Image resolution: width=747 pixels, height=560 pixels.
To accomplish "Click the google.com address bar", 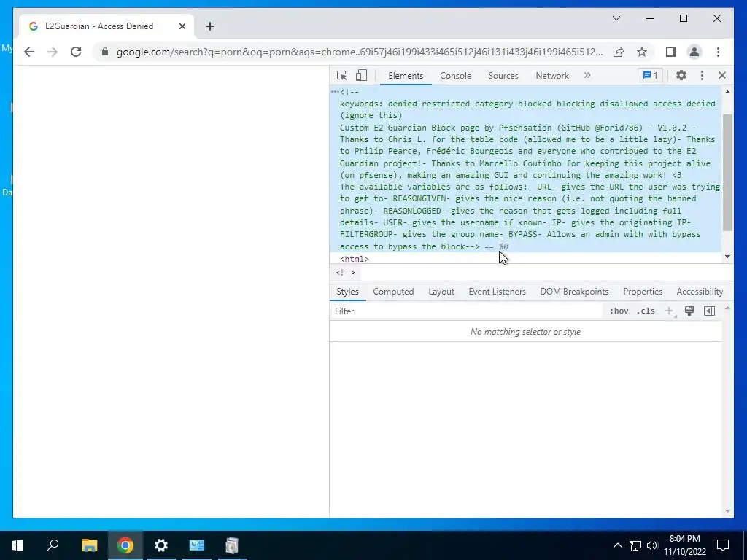I will point(360,52).
